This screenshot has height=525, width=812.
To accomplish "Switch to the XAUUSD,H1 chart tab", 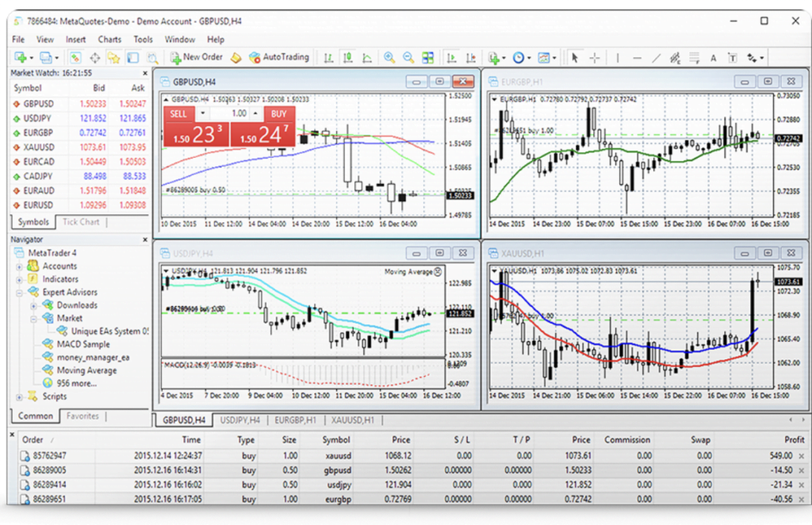I will point(353,420).
